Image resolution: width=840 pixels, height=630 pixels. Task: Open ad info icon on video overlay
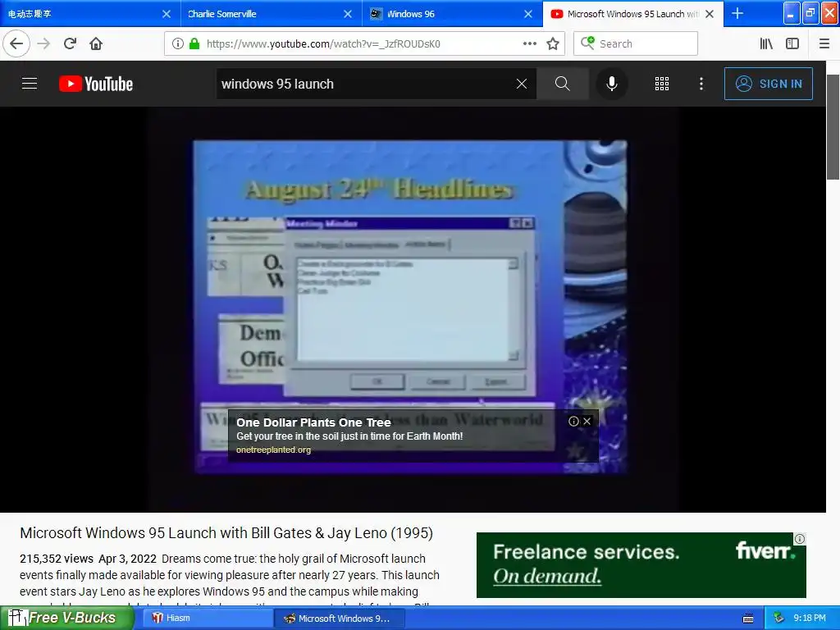point(573,421)
